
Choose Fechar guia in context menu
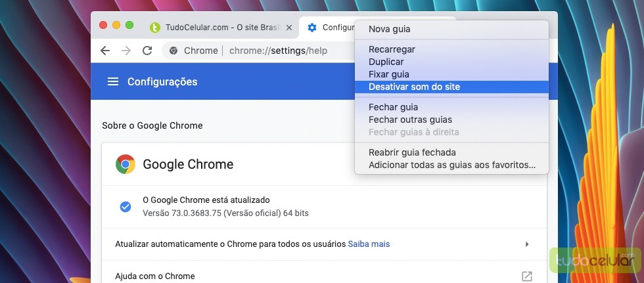[x=452, y=107]
